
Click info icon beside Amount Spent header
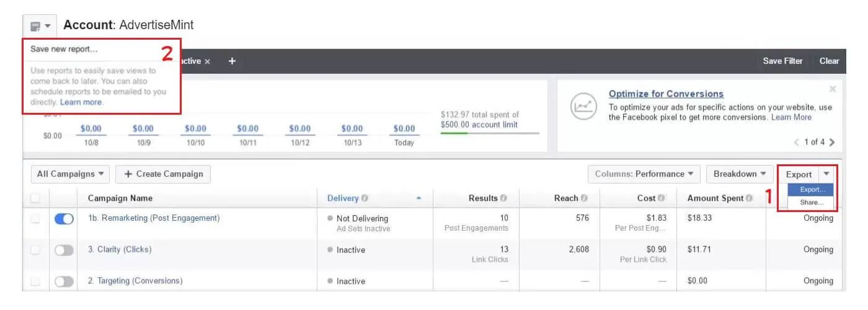pos(750,198)
